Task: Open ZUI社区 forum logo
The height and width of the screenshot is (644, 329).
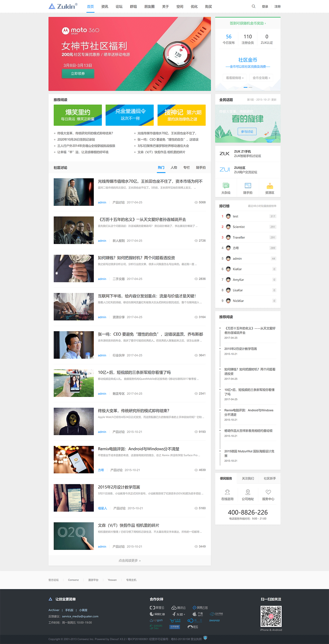Action: click(225, 169)
